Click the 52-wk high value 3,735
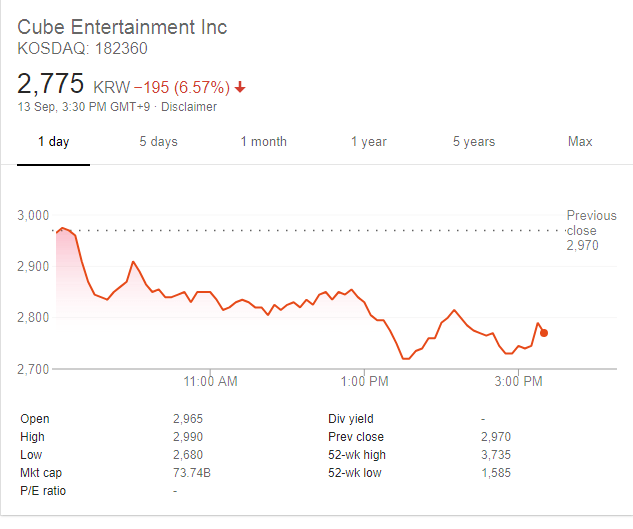This screenshot has width=633, height=529. point(497,455)
